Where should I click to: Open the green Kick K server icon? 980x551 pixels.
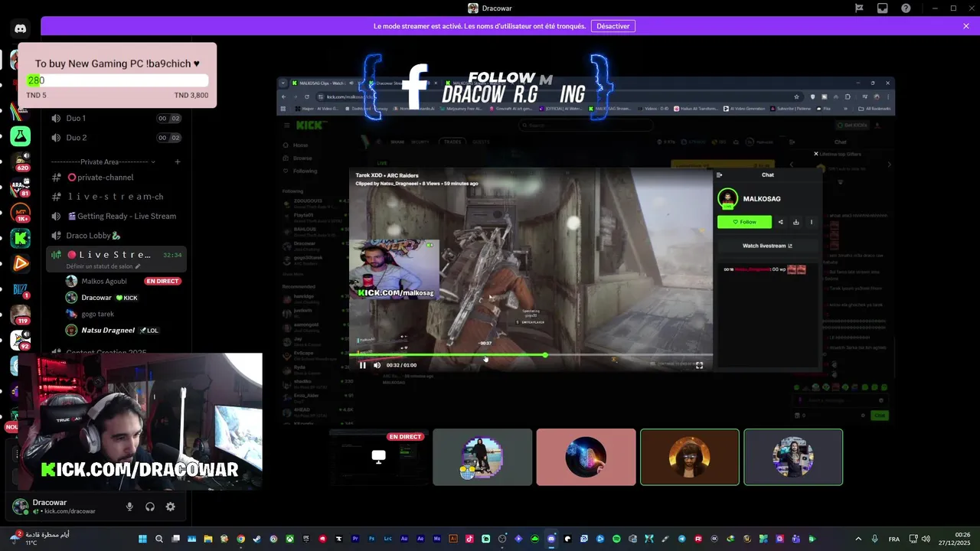21,238
